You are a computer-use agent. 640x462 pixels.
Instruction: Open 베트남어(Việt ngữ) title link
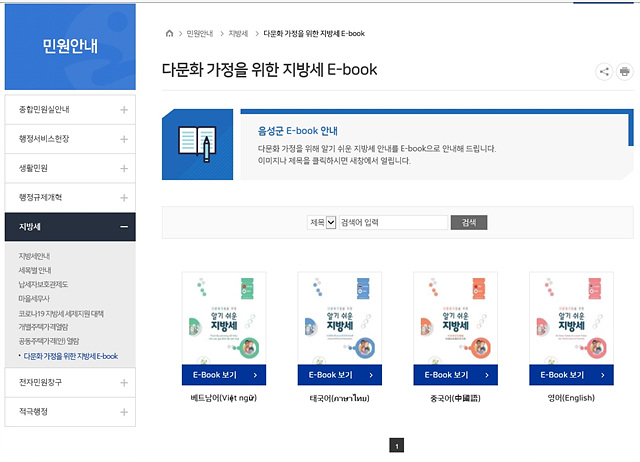(x=224, y=398)
